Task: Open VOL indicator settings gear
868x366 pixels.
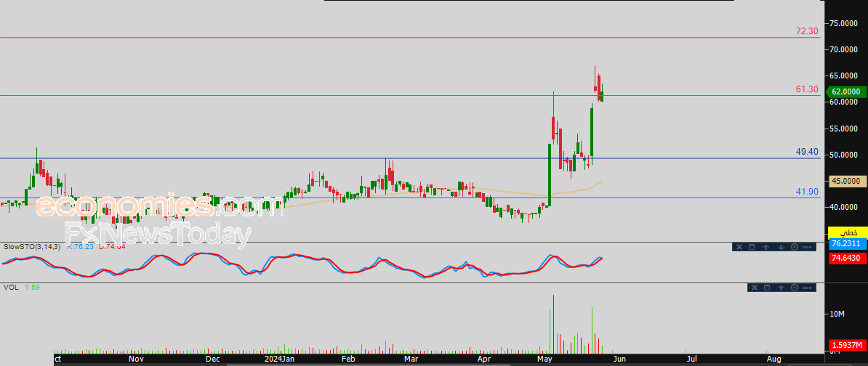Action: [794, 288]
